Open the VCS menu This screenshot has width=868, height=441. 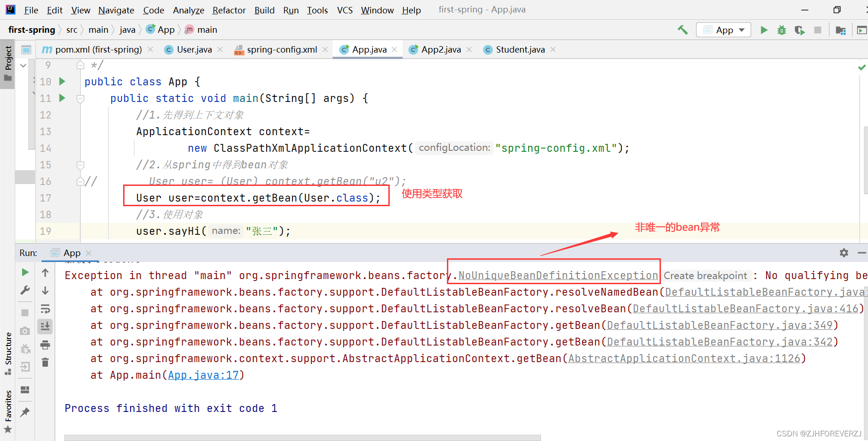(345, 10)
